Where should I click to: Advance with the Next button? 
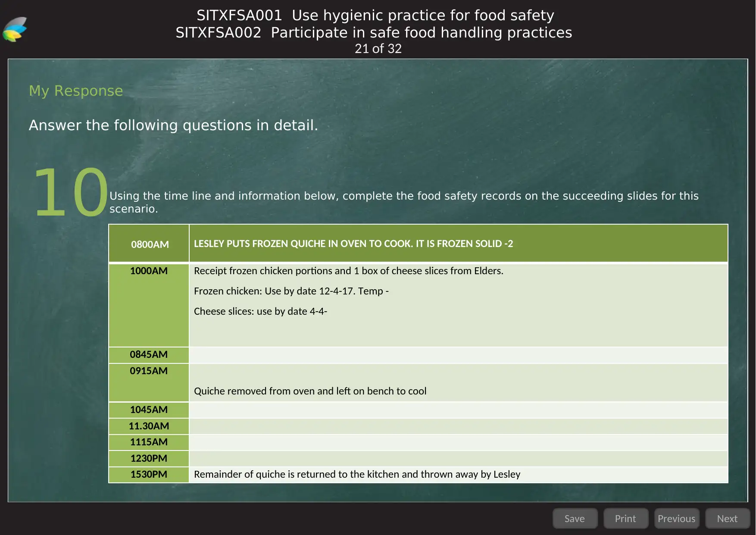pos(727,518)
